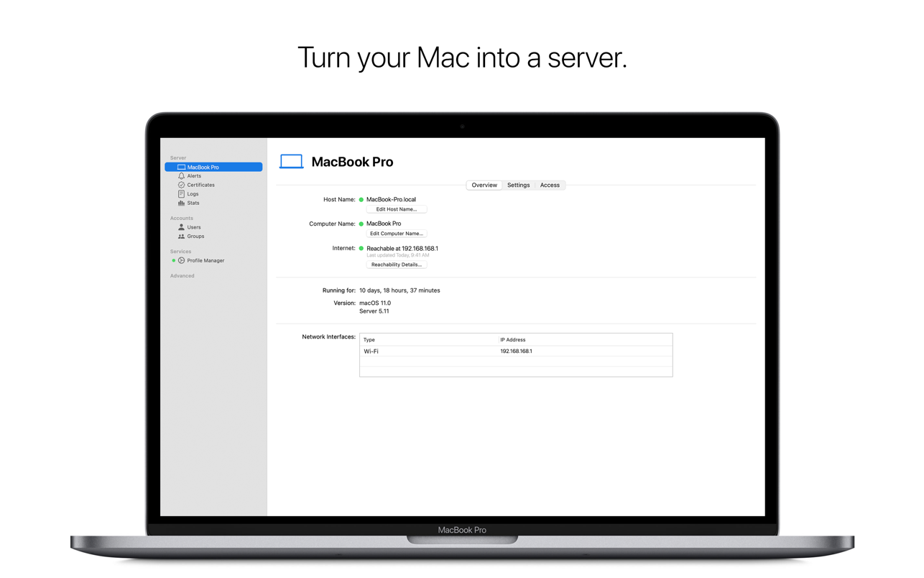Click the green status dot for Host Name
Image resolution: width=924 pixels, height=578 pixels.
(x=361, y=200)
